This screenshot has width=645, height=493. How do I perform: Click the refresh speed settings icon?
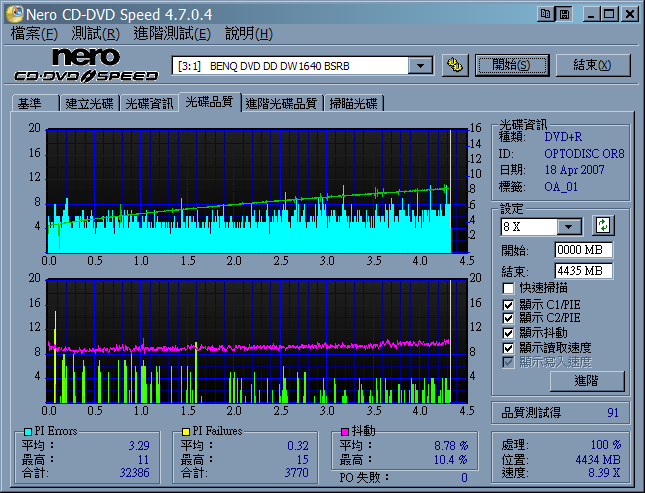tap(603, 226)
